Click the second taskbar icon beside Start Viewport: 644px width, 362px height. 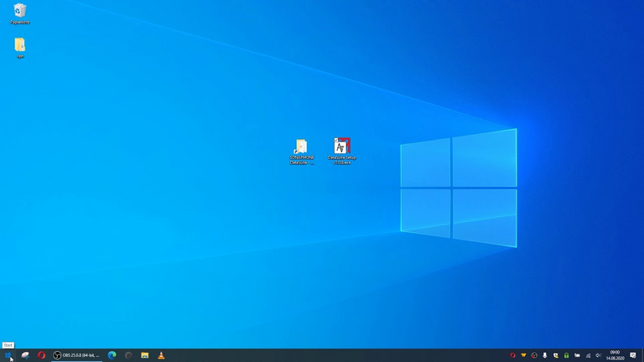25,355
